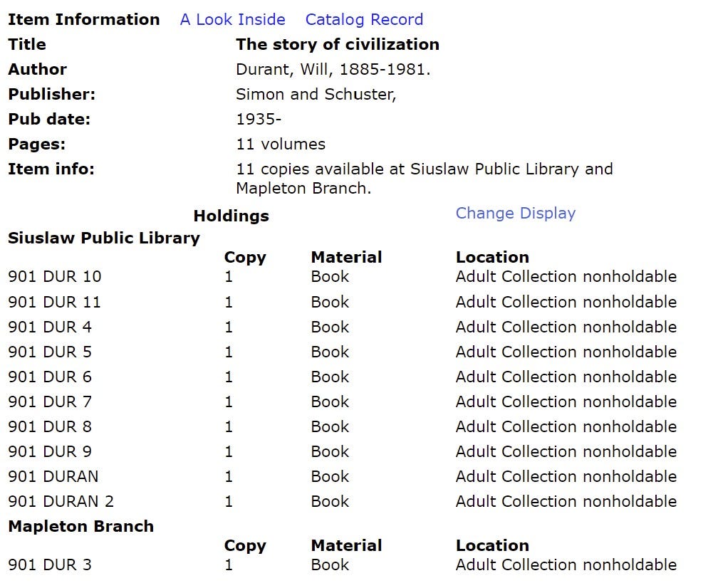The image size is (708, 588).
Task: Click the title The story of civilization
Action: pos(338,44)
